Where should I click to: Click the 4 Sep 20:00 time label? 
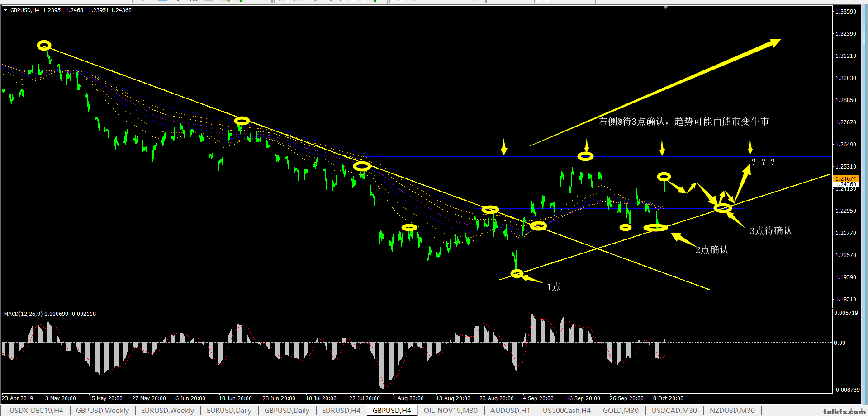tap(538, 398)
